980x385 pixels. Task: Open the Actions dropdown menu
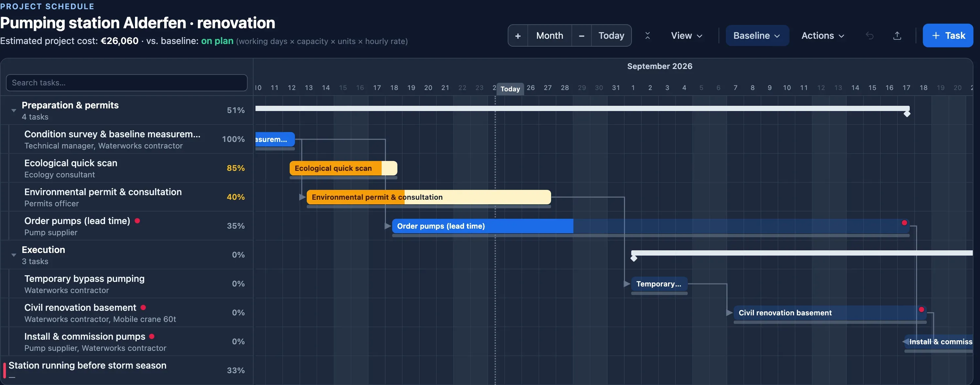823,35
